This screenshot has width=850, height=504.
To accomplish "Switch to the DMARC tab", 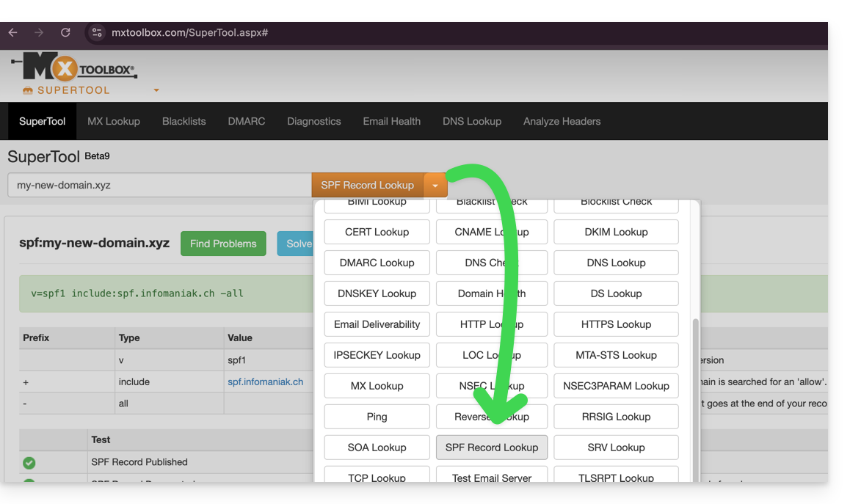I will 247,121.
